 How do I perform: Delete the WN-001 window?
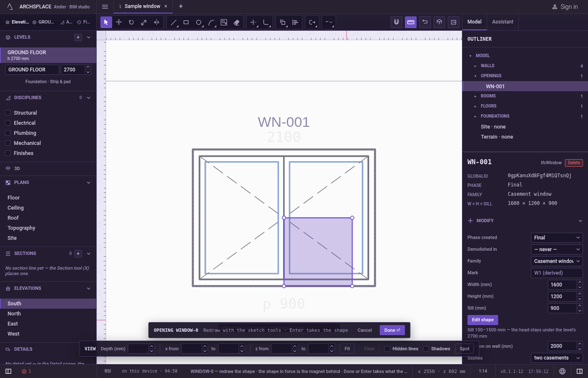coord(574,163)
